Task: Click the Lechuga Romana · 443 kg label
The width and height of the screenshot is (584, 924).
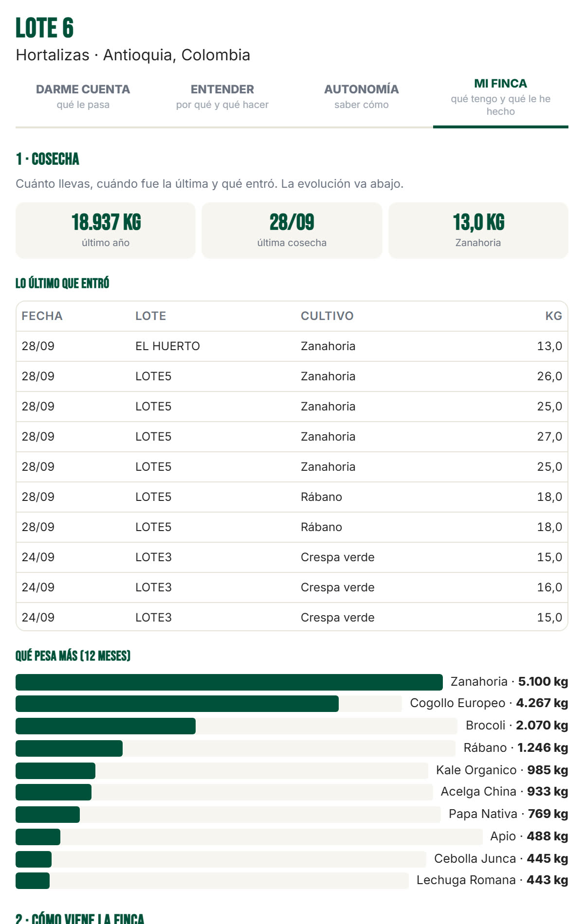Action: click(x=493, y=880)
